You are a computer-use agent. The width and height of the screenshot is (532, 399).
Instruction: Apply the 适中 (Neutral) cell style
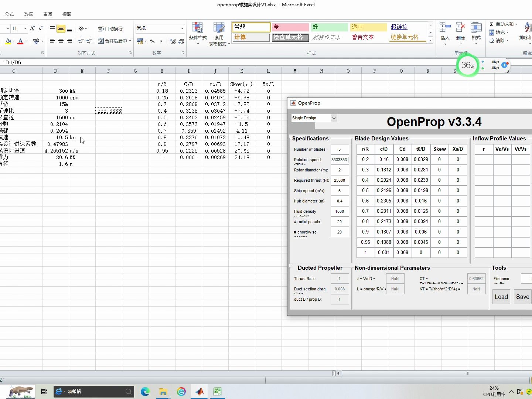(x=368, y=27)
